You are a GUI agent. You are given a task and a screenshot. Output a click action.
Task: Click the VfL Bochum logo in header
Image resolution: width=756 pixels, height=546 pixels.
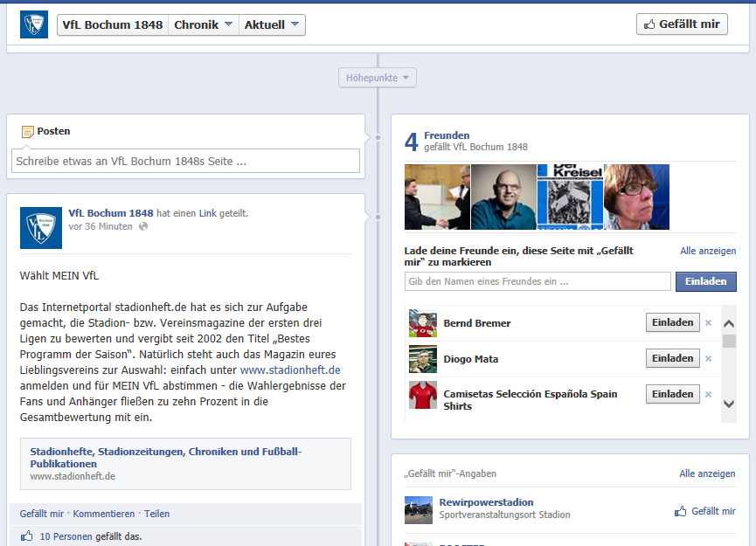point(34,24)
